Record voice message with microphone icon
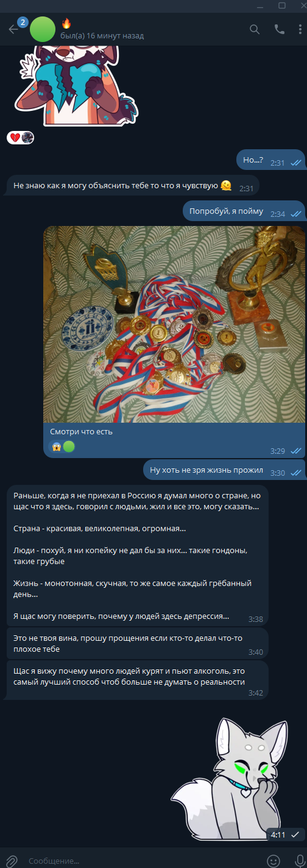 [296, 861]
